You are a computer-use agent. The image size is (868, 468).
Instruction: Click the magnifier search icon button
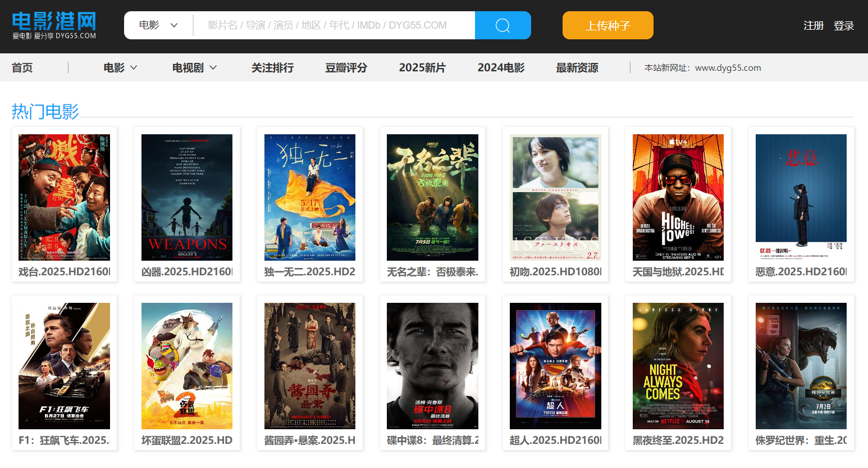[x=502, y=25]
